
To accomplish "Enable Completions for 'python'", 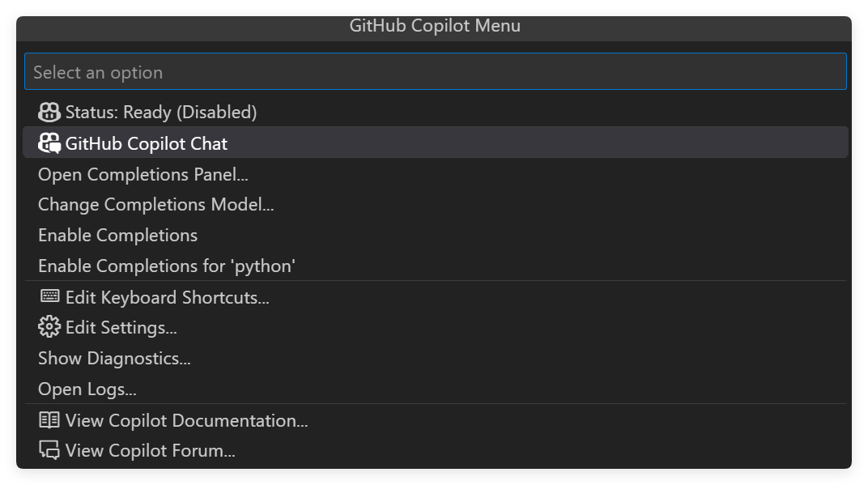I will click(x=166, y=266).
